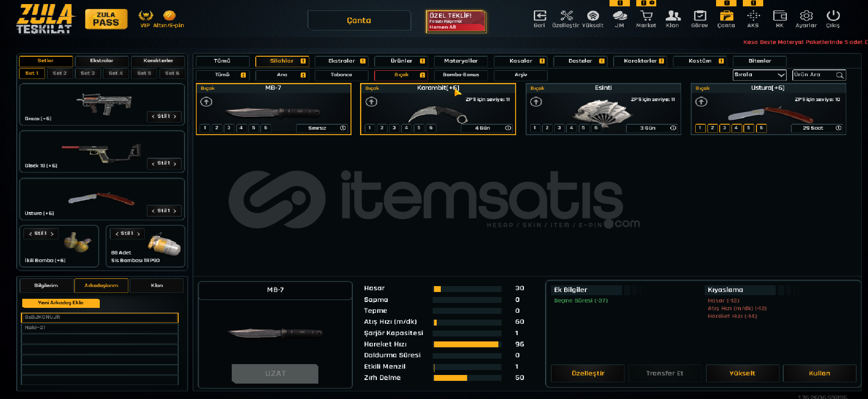Click the bottom Özelleştir button

588,373
